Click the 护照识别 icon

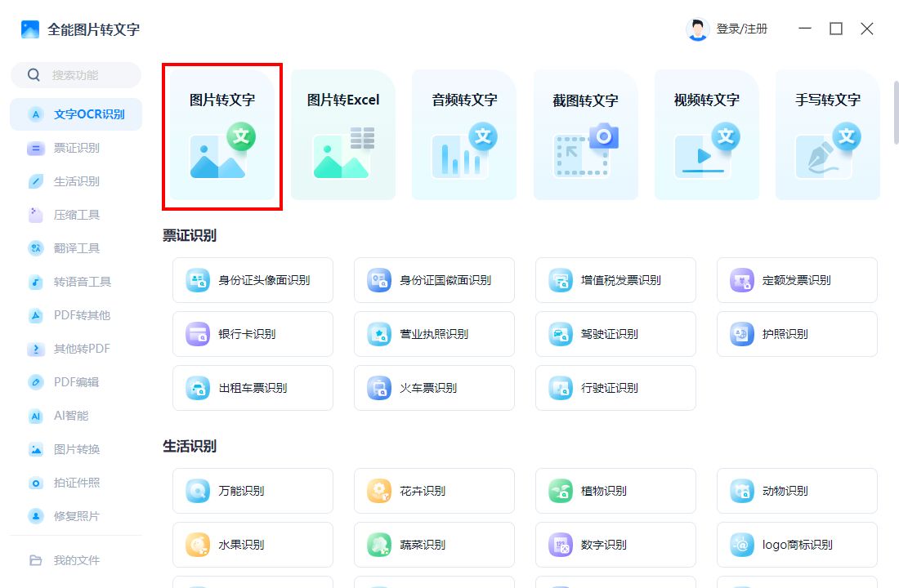click(x=741, y=334)
